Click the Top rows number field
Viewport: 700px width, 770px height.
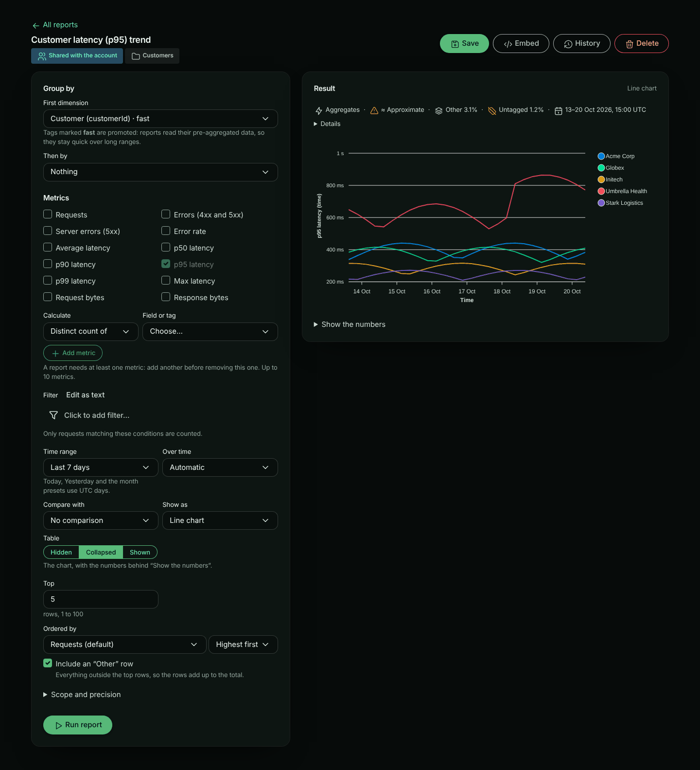pos(101,599)
